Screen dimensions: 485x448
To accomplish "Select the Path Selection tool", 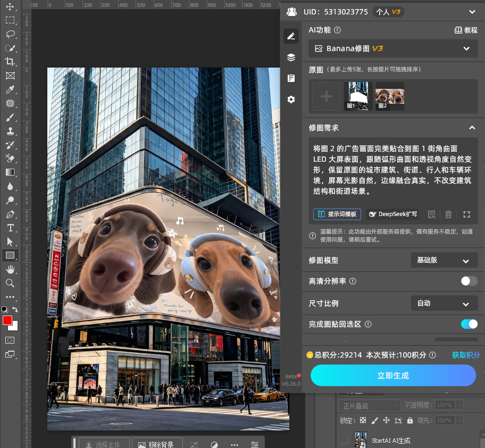I will (10, 242).
